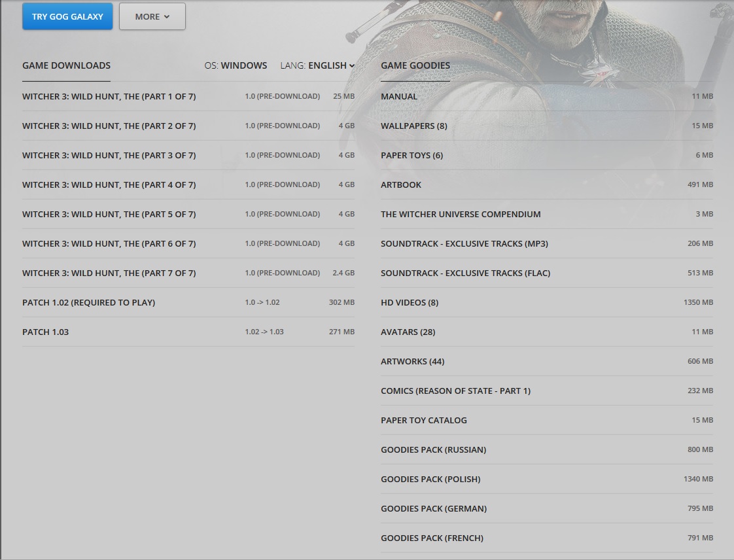Viewport: 734px width, 560px height.
Task: Download Witcher 3 Part 2 of 7
Action: (188, 126)
